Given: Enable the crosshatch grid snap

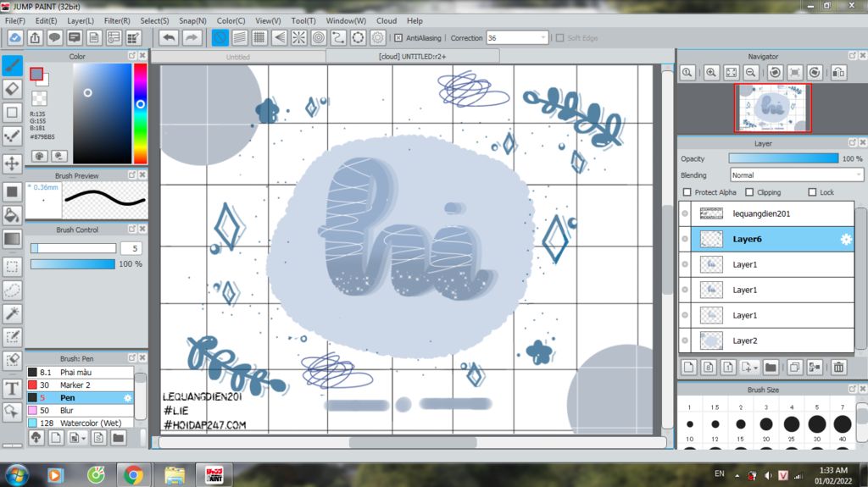Looking at the screenshot, I should pos(259,37).
